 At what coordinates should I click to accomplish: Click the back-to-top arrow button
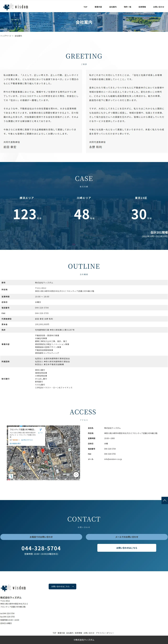coord(164,500)
